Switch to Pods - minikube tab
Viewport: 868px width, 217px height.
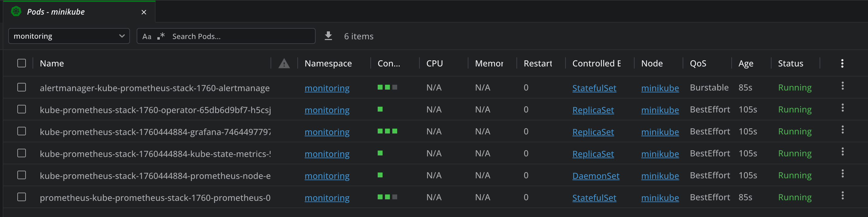tap(79, 12)
